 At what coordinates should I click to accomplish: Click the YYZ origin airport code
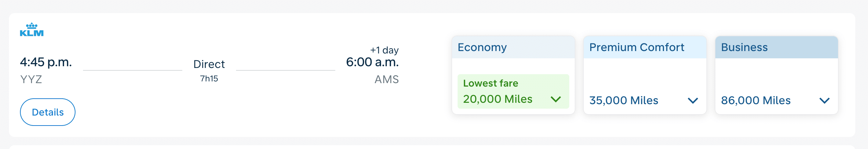pyautogui.click(x=31, y=79)
